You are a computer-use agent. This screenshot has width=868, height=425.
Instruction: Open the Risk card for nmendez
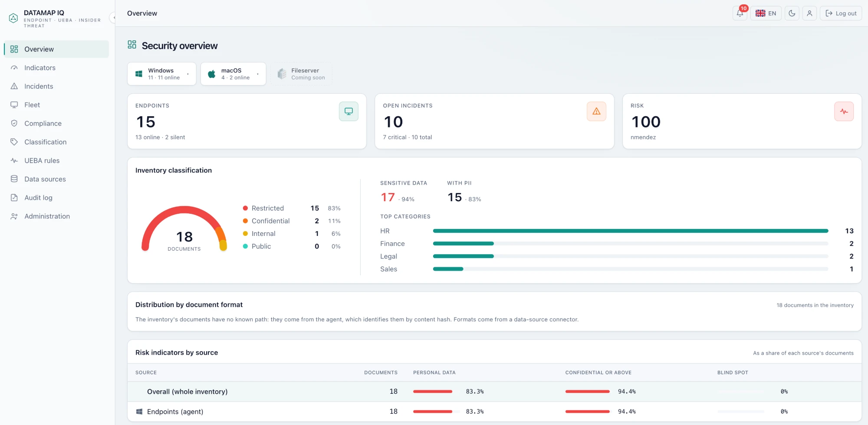coord(742,121)
